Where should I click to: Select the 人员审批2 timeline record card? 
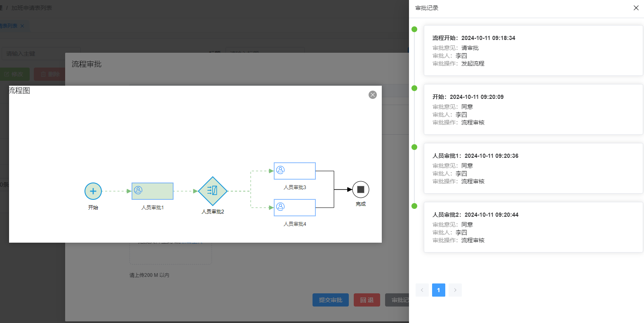tap(533, 227)
